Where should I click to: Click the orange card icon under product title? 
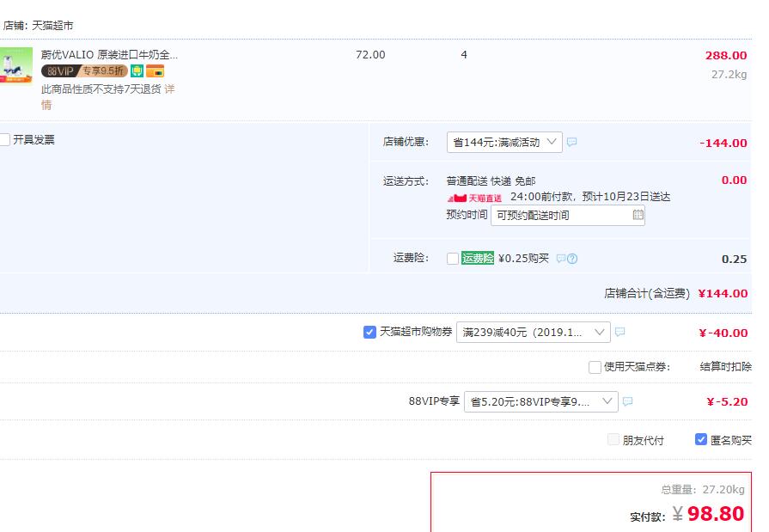click(x=155, y=71)
